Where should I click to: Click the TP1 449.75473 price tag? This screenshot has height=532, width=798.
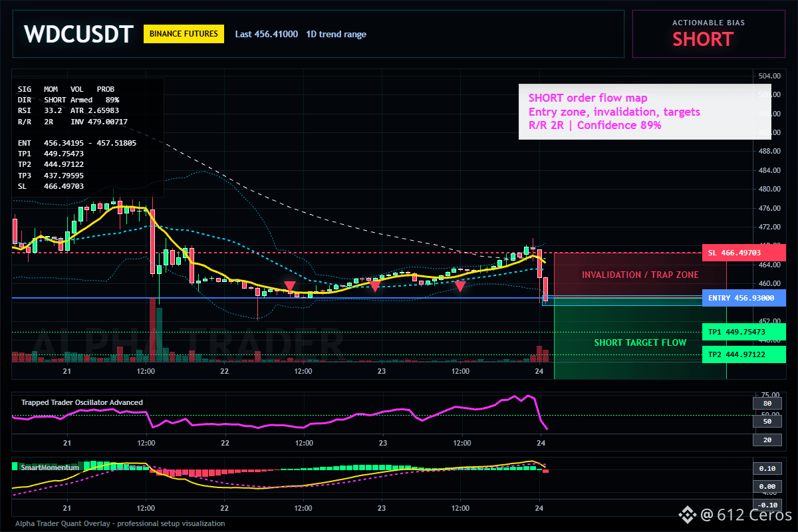(743, 332)
